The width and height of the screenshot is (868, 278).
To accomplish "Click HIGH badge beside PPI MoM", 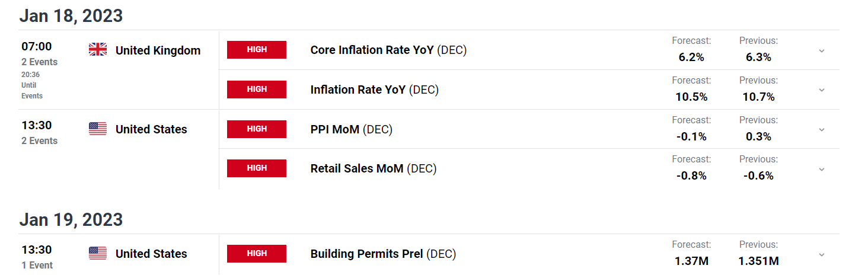I will point(257,129).
